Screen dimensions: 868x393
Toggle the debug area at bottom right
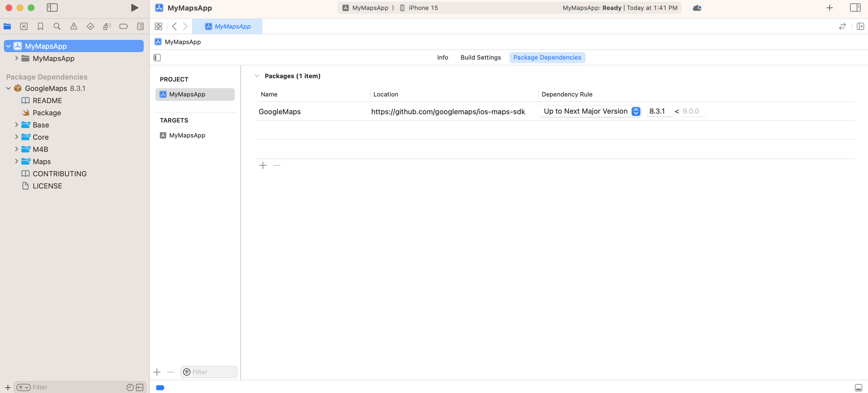point(858,388)
